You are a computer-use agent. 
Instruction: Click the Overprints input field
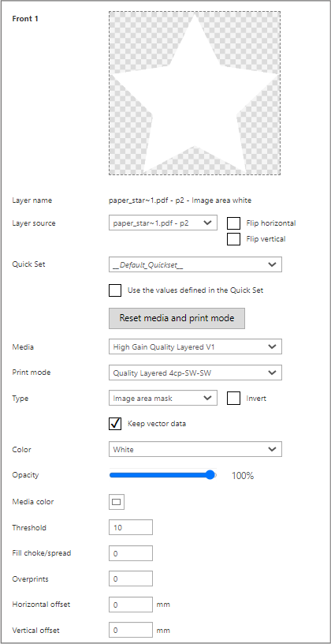(x=131, y=578)
